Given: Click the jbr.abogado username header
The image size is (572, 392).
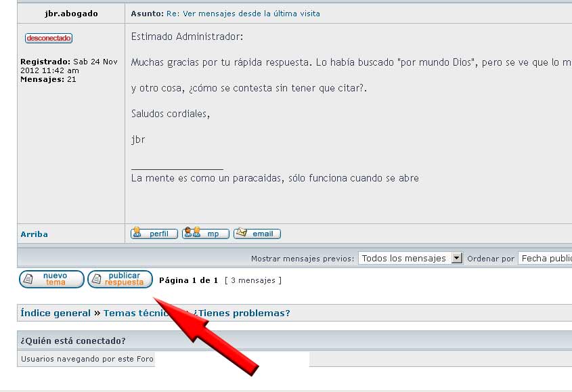Looking at the screenshot, I should pos(71,14).
